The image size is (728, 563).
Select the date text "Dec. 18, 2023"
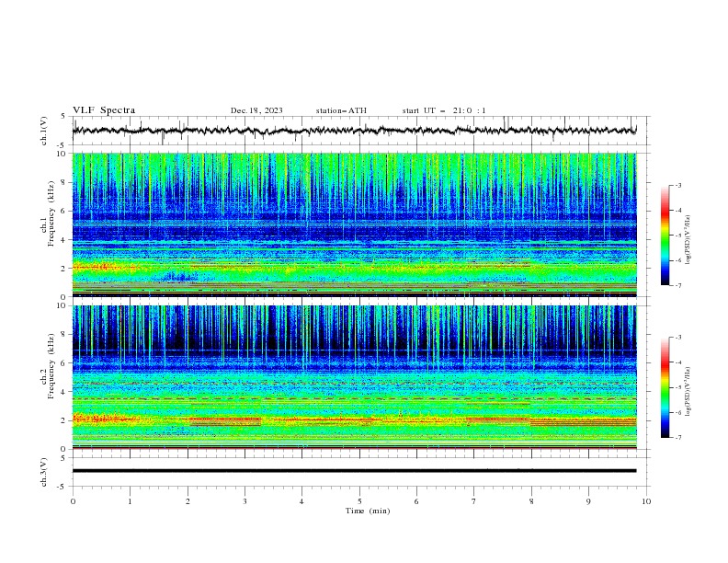(256, 110)
